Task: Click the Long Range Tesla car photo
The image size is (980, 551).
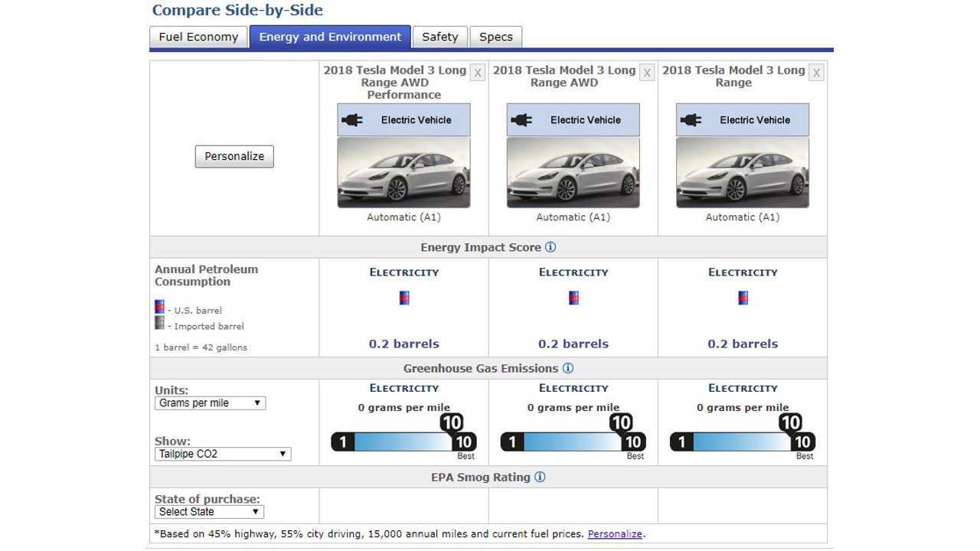Action: click(x=742, y=172)
